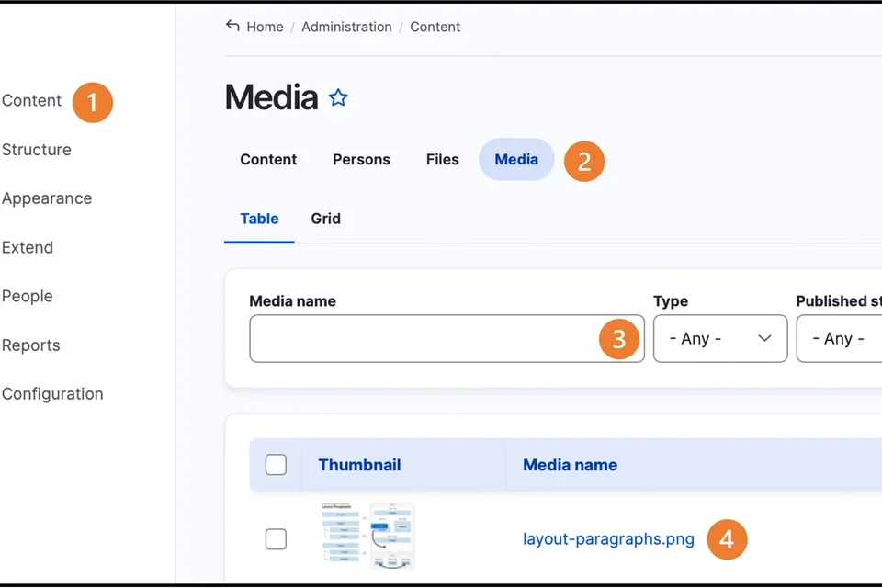Navigate Home via the breadcrumb

tap(265, 27)
